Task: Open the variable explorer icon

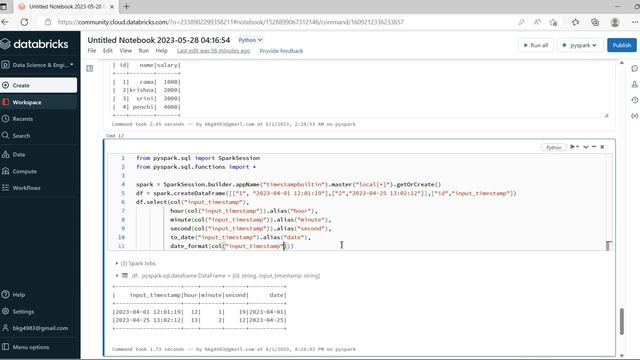Action: click(634, 116)
